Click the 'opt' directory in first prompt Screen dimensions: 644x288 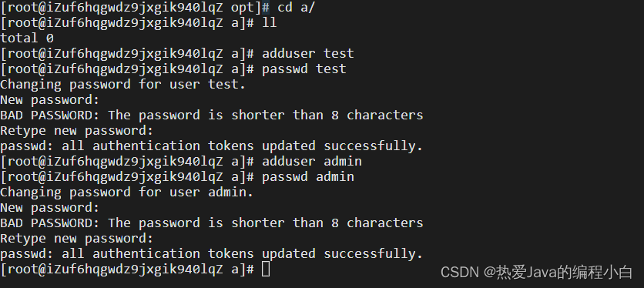click(x=243, y=8)
